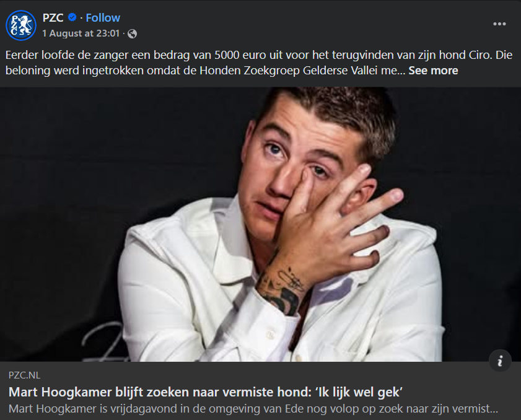Expand the post text with See more
This screenshot has width=521, height=420.
tap(433, 71)
